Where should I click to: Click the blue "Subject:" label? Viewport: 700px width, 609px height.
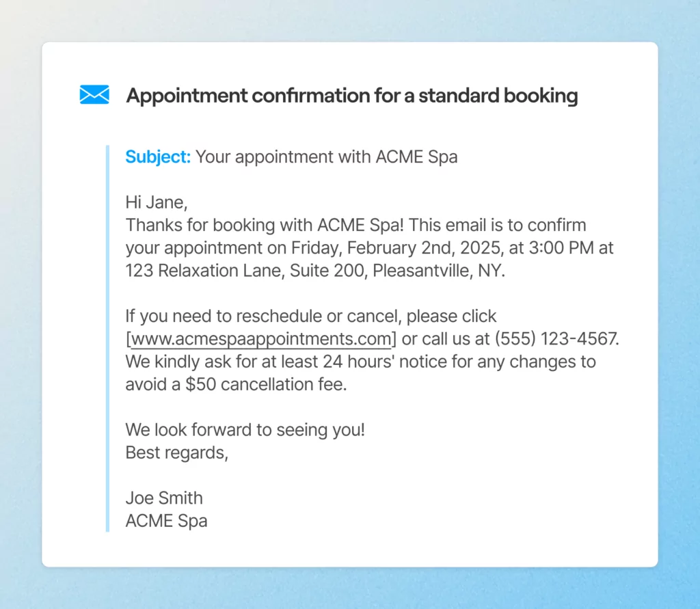pyautogui.click(x=158, y=157)
